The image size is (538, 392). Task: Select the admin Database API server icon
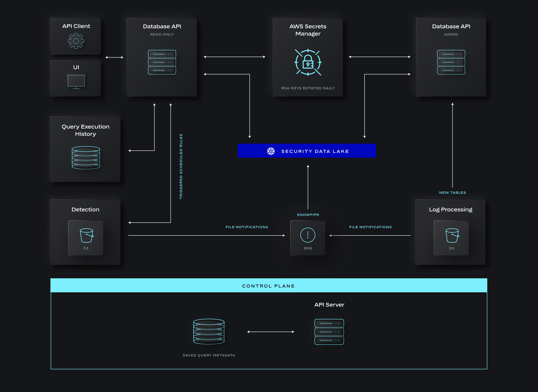pyautogui.click(x=451, y=62)
